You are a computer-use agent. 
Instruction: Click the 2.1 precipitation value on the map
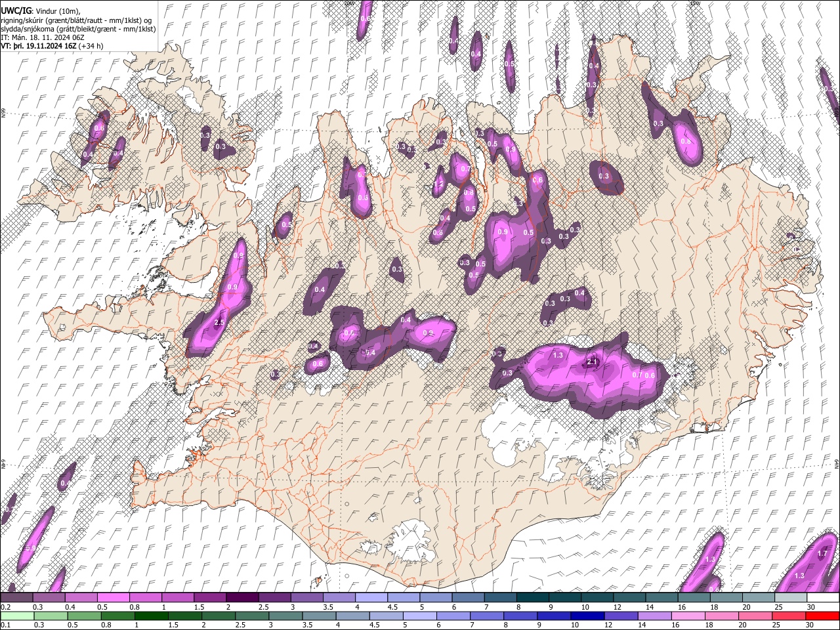(592, 362)
